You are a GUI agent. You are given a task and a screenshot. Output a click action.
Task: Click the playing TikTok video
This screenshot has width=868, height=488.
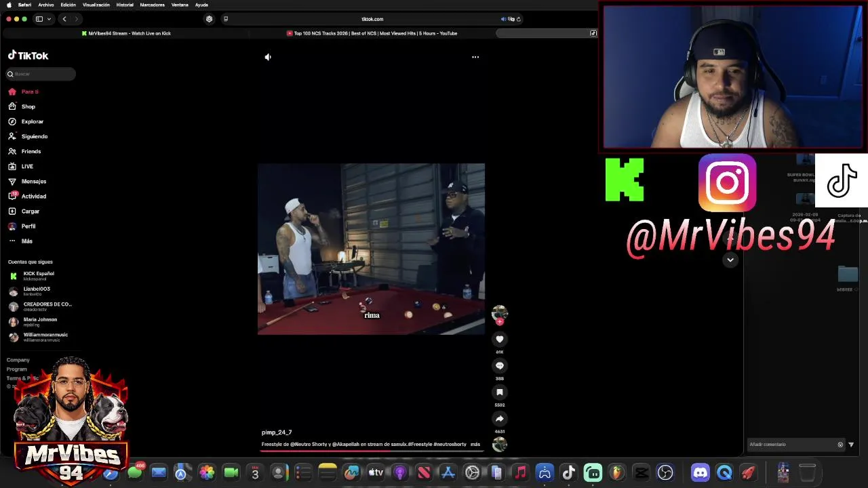pos(371,249)
